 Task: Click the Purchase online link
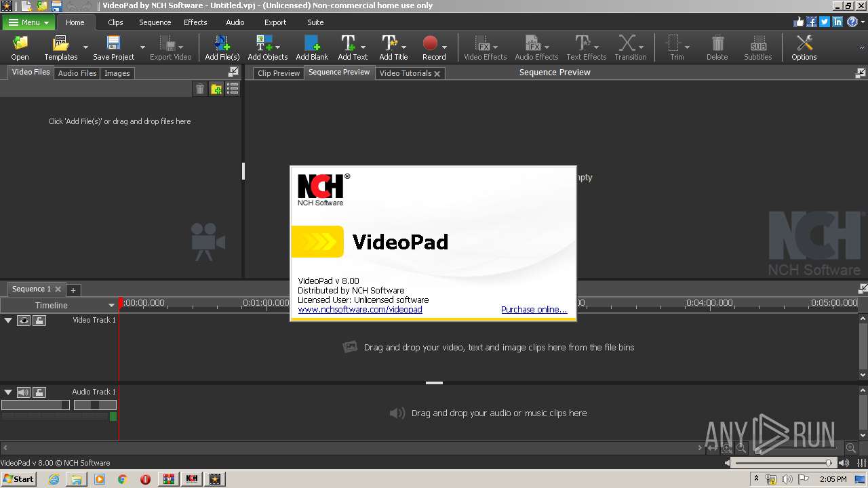click(x=534, y=310)
